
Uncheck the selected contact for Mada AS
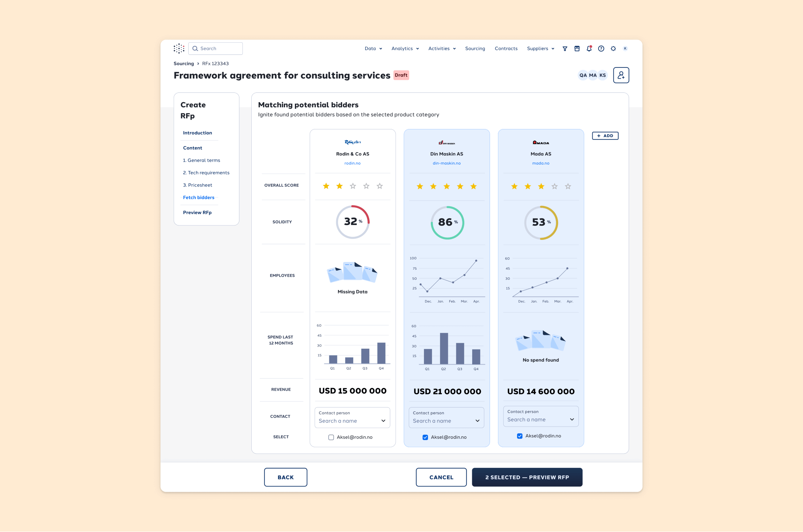(x=520, y=436)
